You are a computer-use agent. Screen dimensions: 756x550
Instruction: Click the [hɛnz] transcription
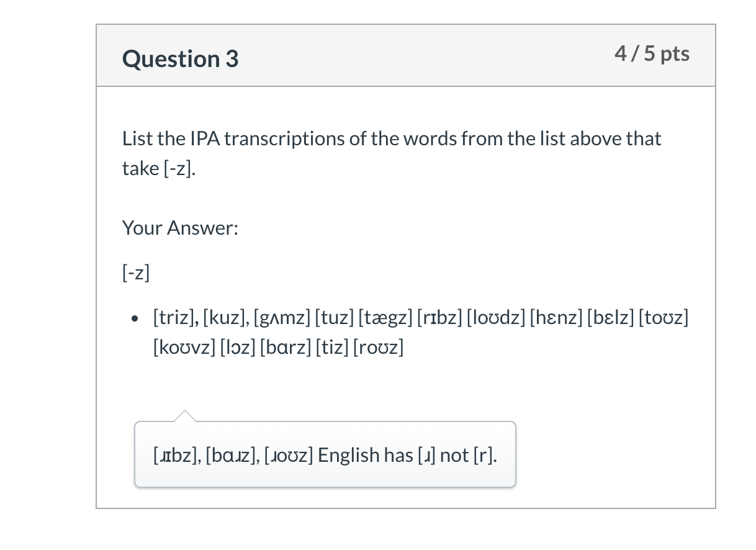(557, 318)
